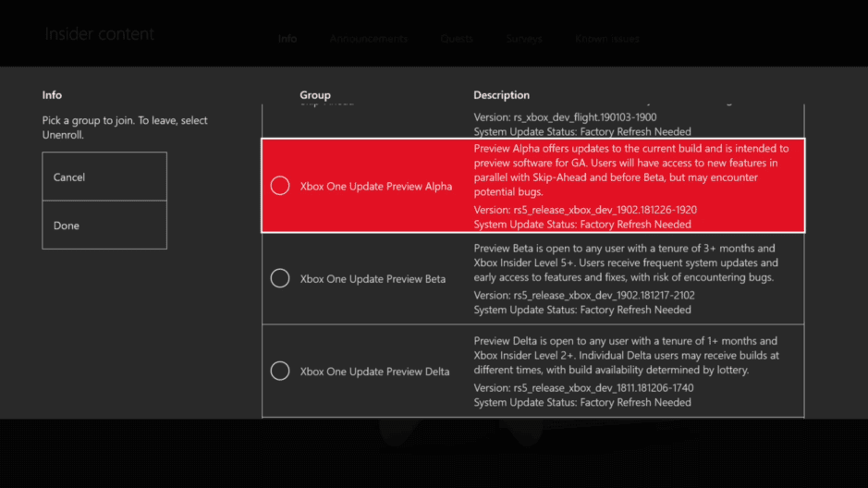The width and height of the screenshot is (868, 488).
Task: Go to the Quests tab
Action: (457, 39)
